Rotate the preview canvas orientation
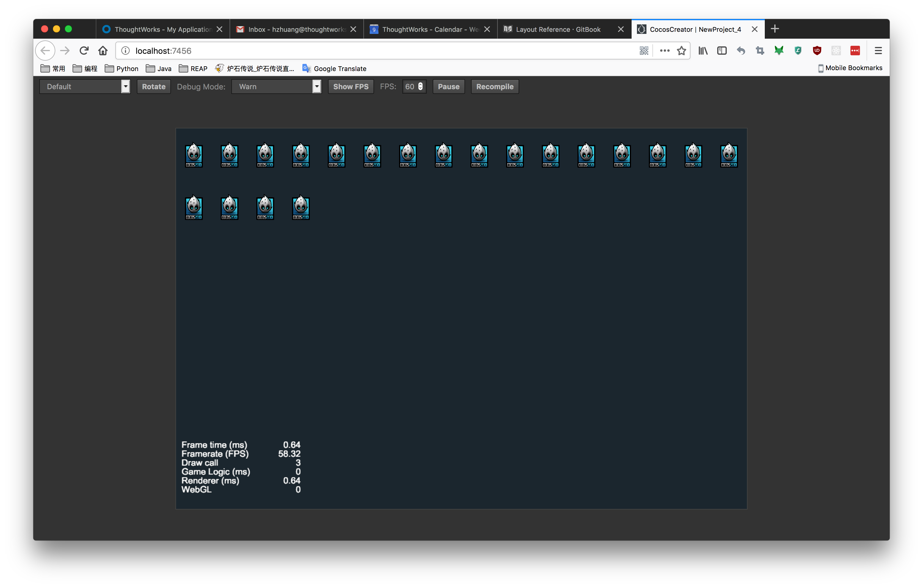The width and height of the screenshot is (923, 588). point(153,87)
